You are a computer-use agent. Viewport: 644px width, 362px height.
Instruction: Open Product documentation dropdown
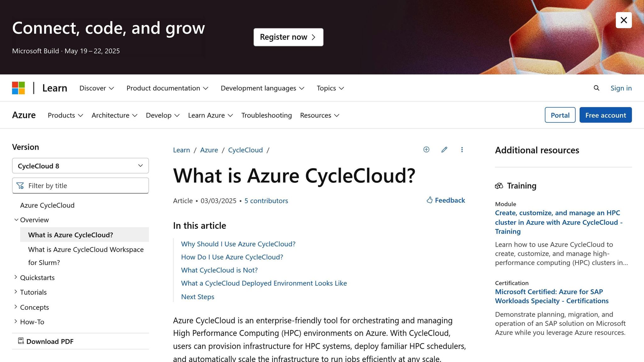tap(167, 88)
